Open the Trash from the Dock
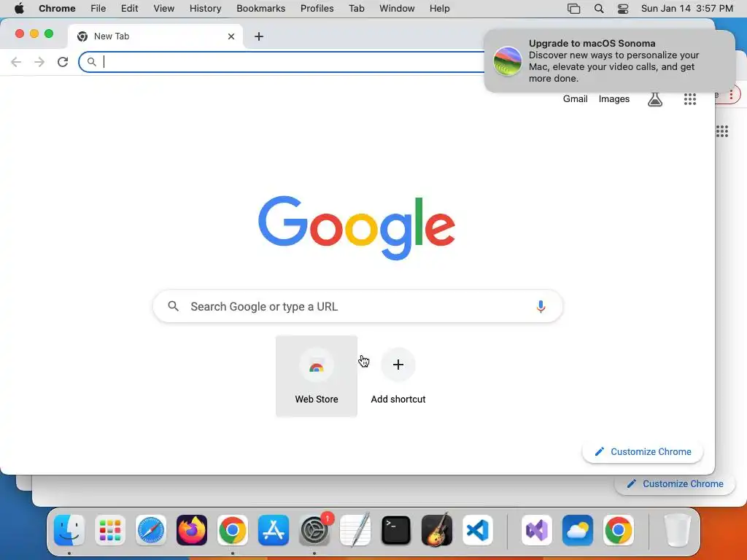The height and width of the screenshot is (560, 747). [x=678, y=530]
